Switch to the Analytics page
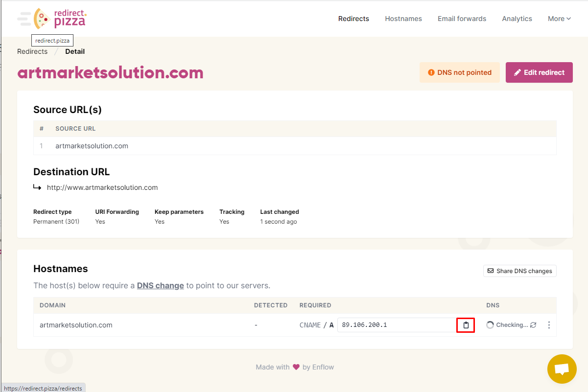This screenshot has height=392, width=588. tap(517, 19)
